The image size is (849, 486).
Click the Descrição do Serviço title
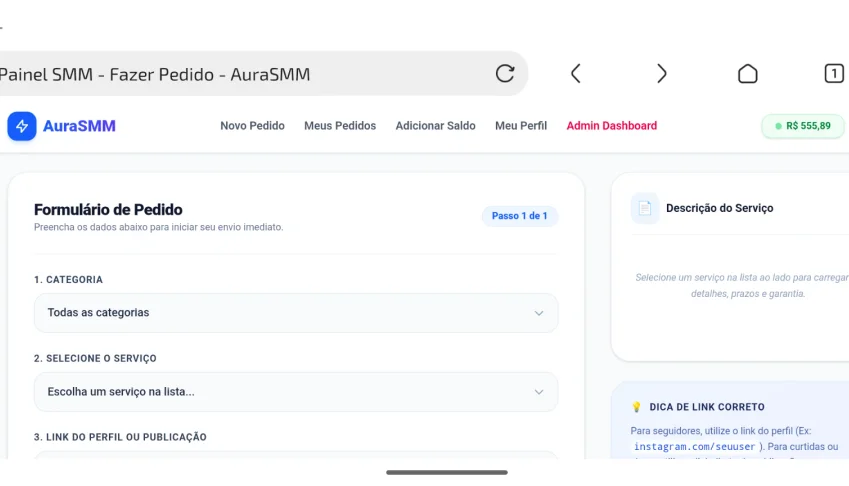720,208
